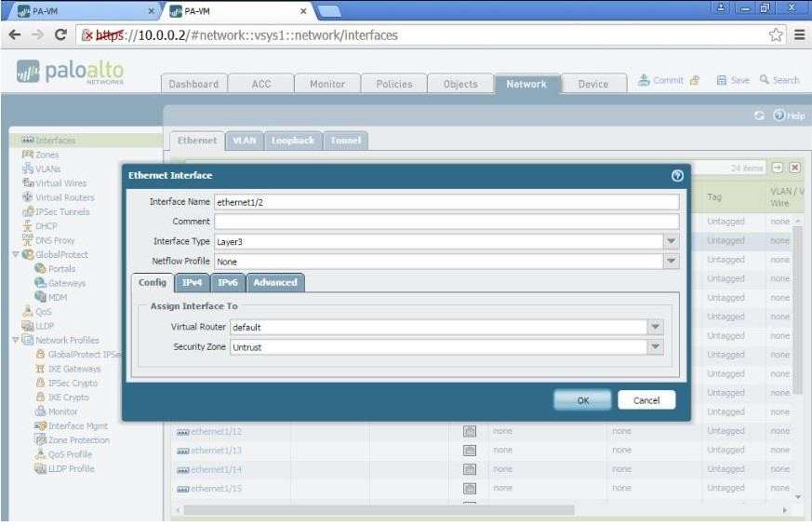Switch to the Advanced tab in dialog
This screenshot has width=812, height=526.
tap(275, 282)
